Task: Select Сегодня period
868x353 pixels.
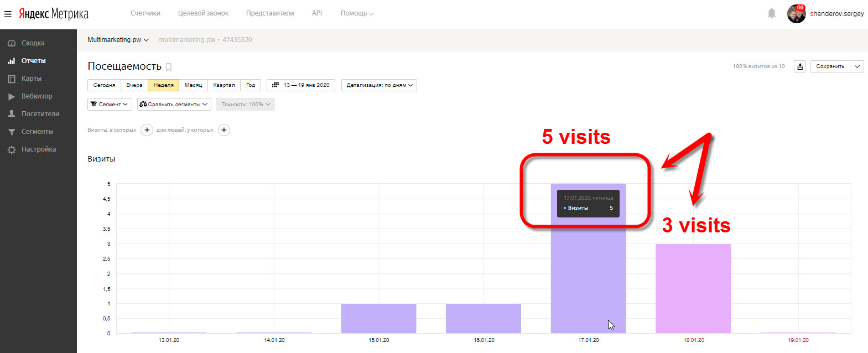Action: [104, 85]
